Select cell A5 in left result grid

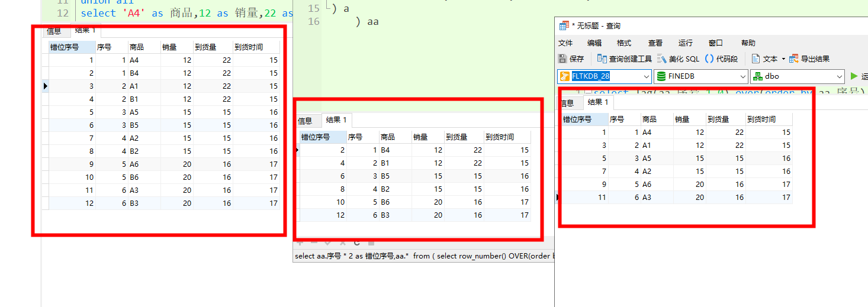coord(144,112)
